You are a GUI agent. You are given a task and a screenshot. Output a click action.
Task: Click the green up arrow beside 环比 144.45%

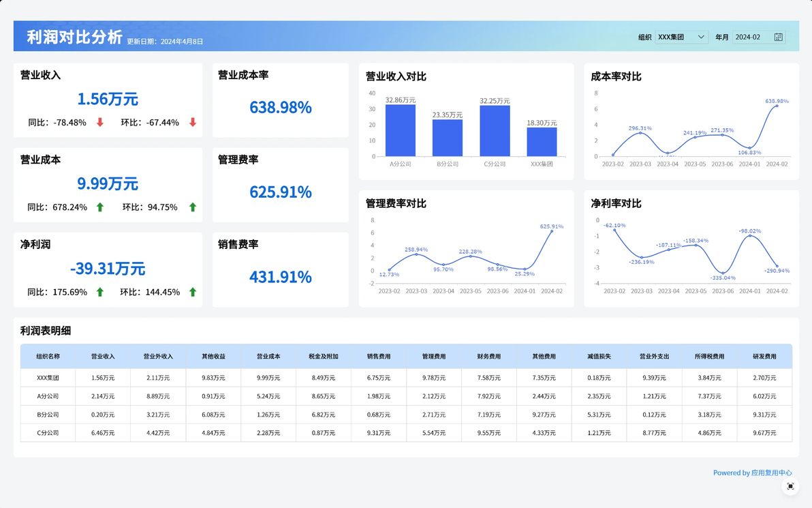[x=193, y=293]
